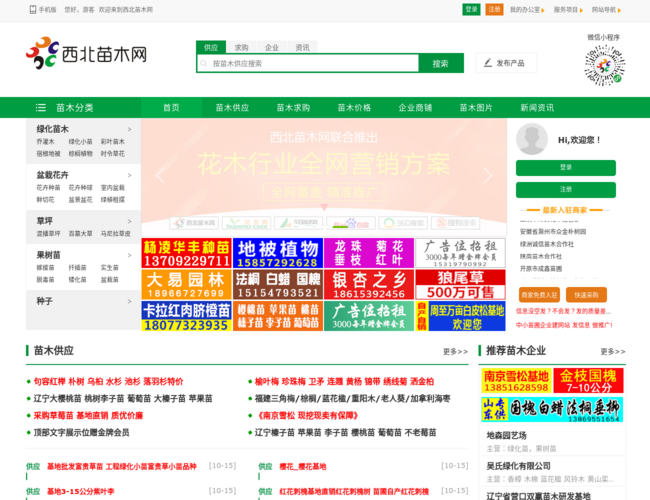Click the search magnifier icon in search box
This screenshot has height=500, width=650.
pyautogui.click(x=204, y=63)
